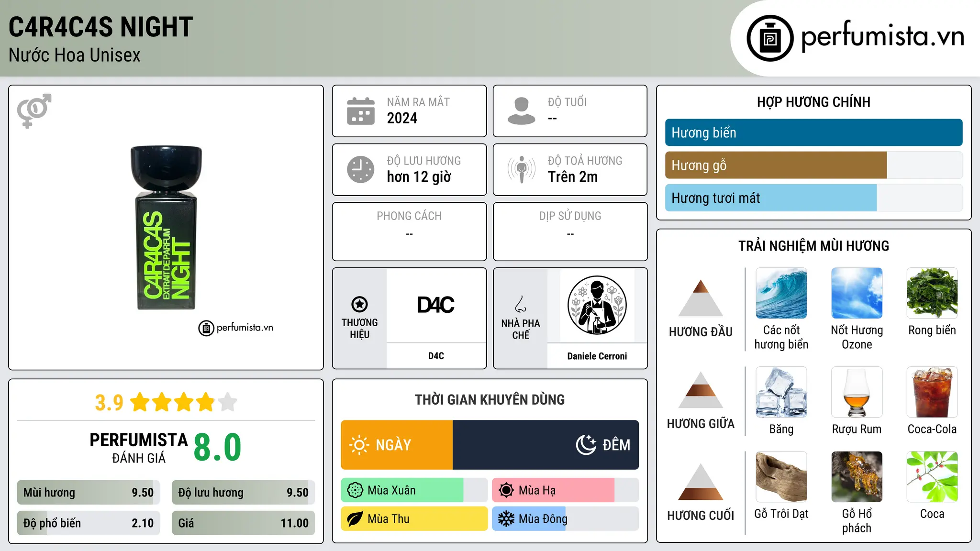Select the Ngày daytime segment
980x551 pixels.
coord(397,445)
